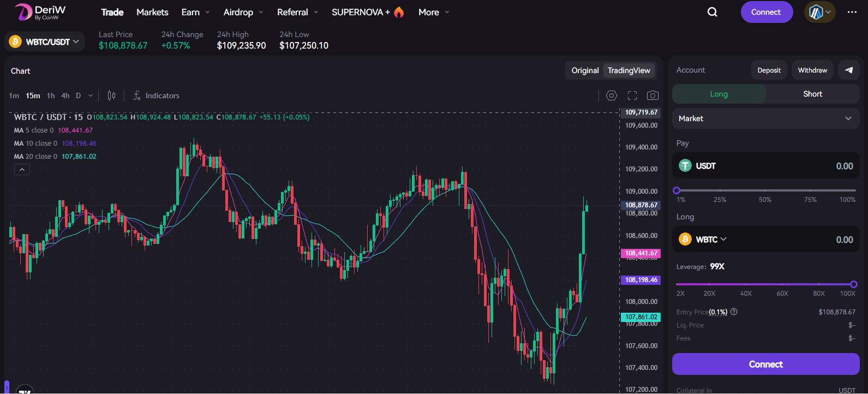Click the chart settings hexagon icon
Screen dimensions: 868x394
coord(611,95)
